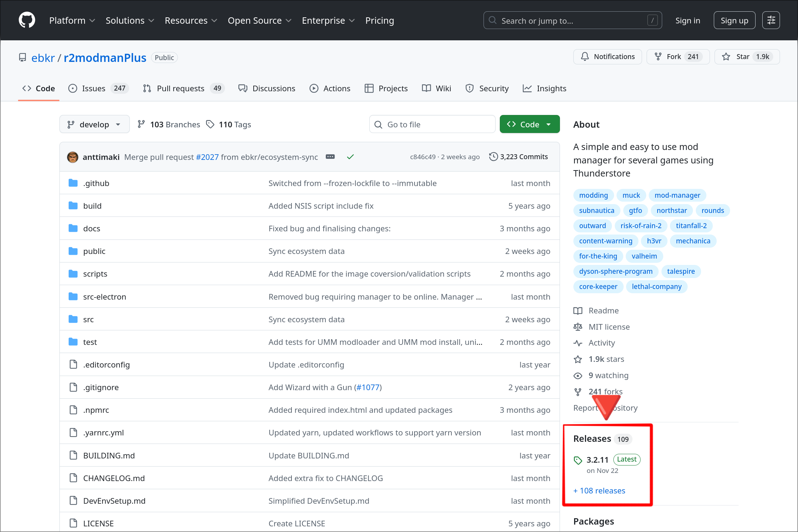Image resolution: width=798 pixels, height=532 pixels.
Task: Open the + 108 releases link
Action: [599, 491]
